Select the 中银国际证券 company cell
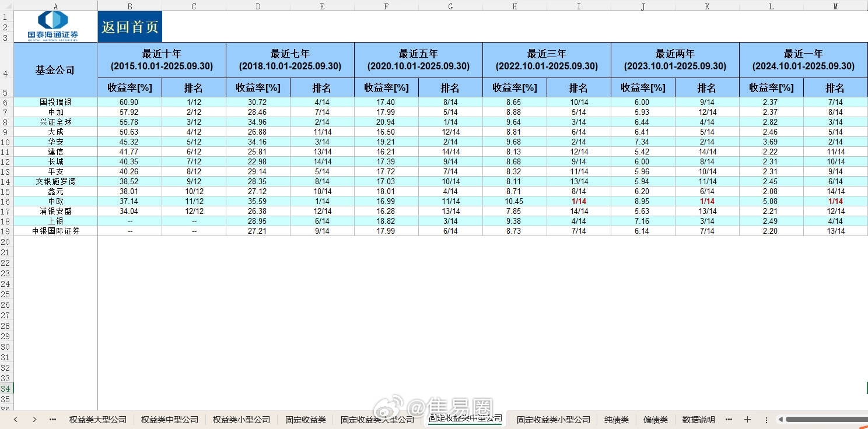The image size is (868, 429). (x=55, y=231)
